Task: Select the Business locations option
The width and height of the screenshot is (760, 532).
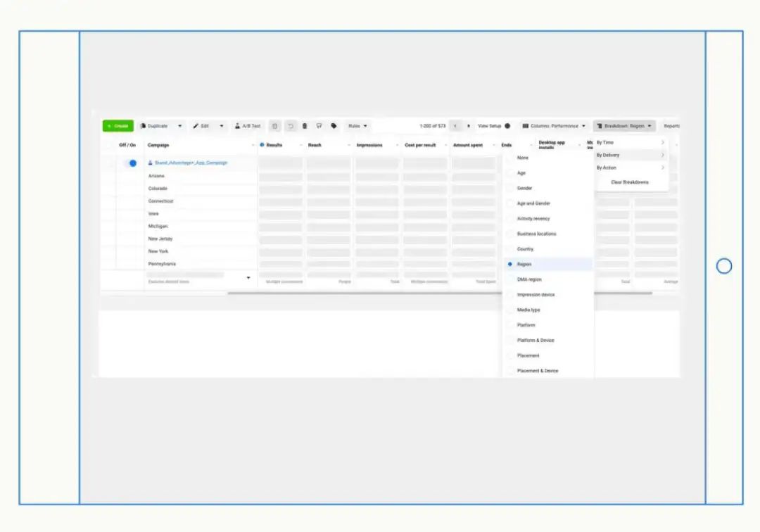Action: tap(548, 234)
